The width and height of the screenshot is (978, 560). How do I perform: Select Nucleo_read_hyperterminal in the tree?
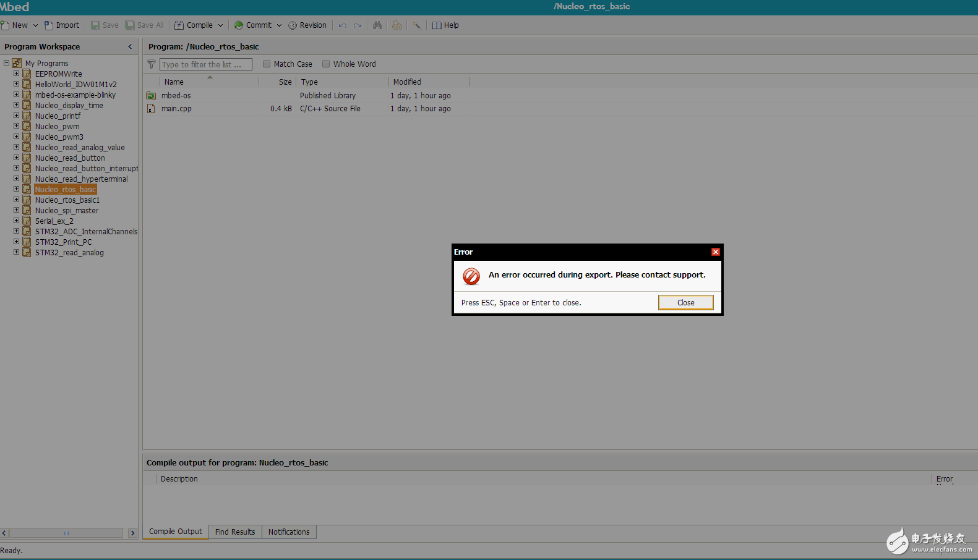[x=82, y=179]
